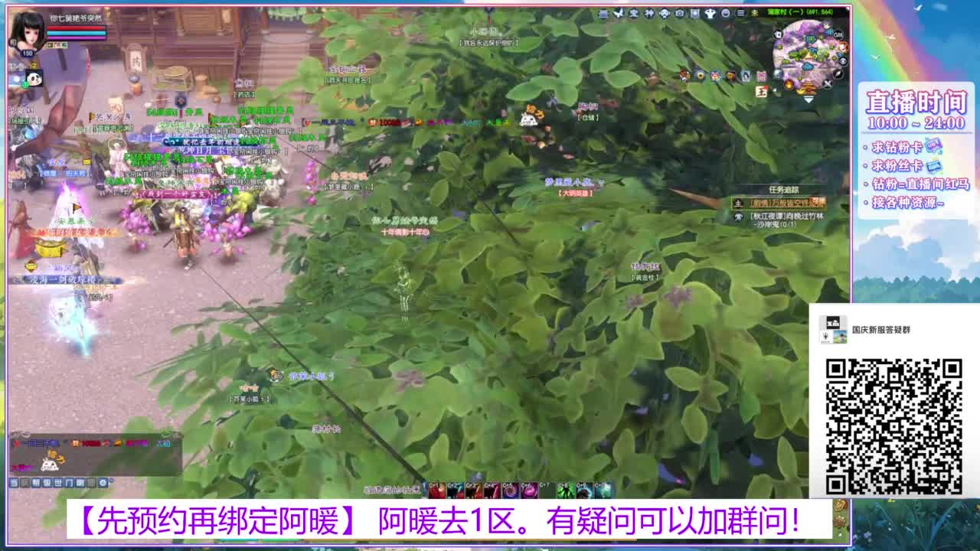Click the 未 time indicator icon
The height and width of the screenshot is (551, 980).
click(x=754, y=13)
